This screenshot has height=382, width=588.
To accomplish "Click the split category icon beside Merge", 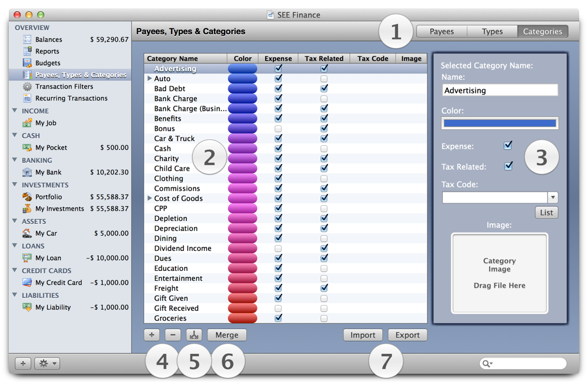I will click(194, 334).
